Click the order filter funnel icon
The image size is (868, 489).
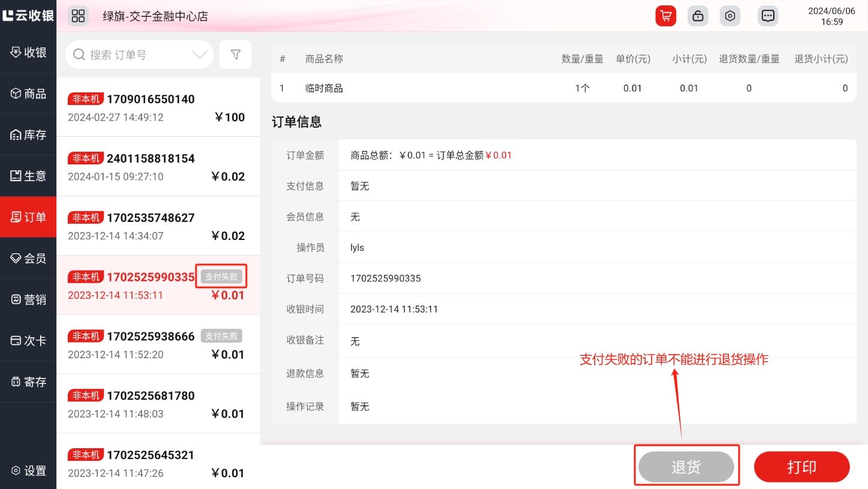pyautogui.click(x=236, y=55)
